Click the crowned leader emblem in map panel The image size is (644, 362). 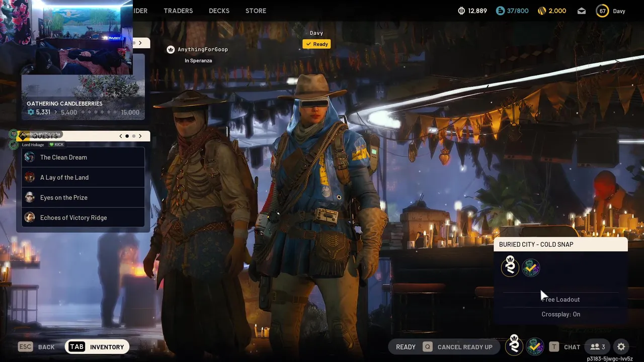pos(510,266)
